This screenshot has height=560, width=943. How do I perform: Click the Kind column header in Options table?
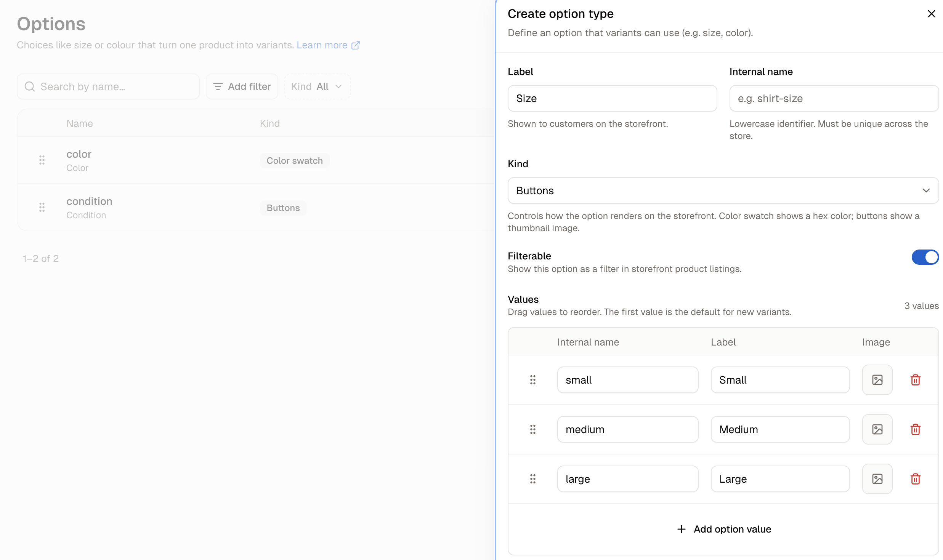pos(270,123)
